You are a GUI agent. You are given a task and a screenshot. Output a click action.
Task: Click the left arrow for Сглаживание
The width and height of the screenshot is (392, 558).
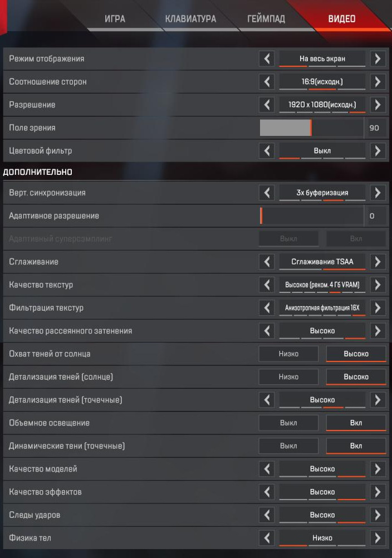point(266,262)
